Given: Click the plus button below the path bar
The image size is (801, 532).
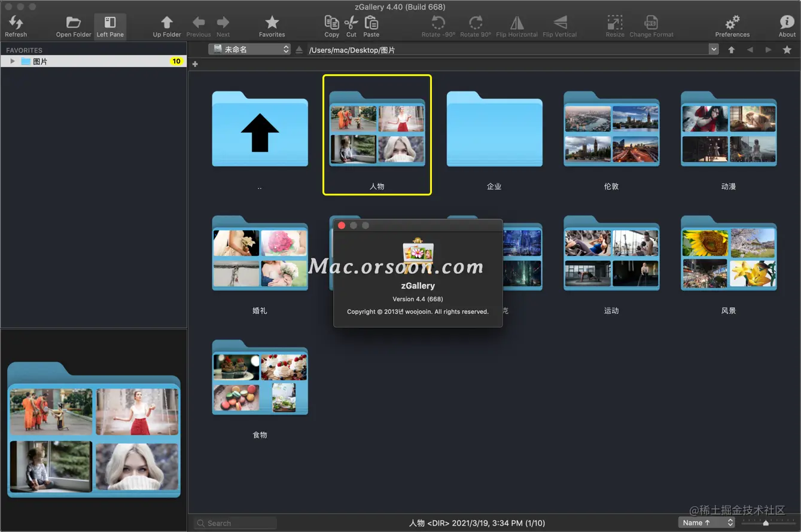Looking at the screenshot, I should point(195,64).
